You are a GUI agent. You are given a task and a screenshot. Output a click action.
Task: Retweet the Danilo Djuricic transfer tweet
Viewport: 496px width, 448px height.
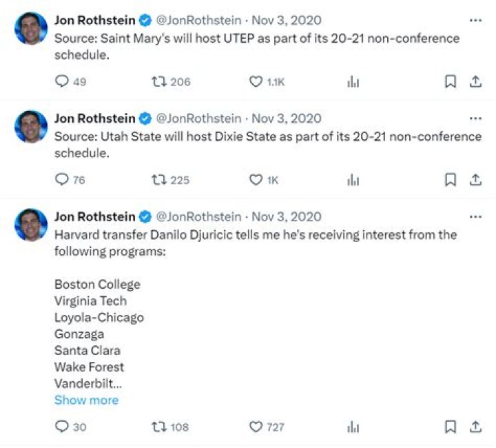point(159,427)
